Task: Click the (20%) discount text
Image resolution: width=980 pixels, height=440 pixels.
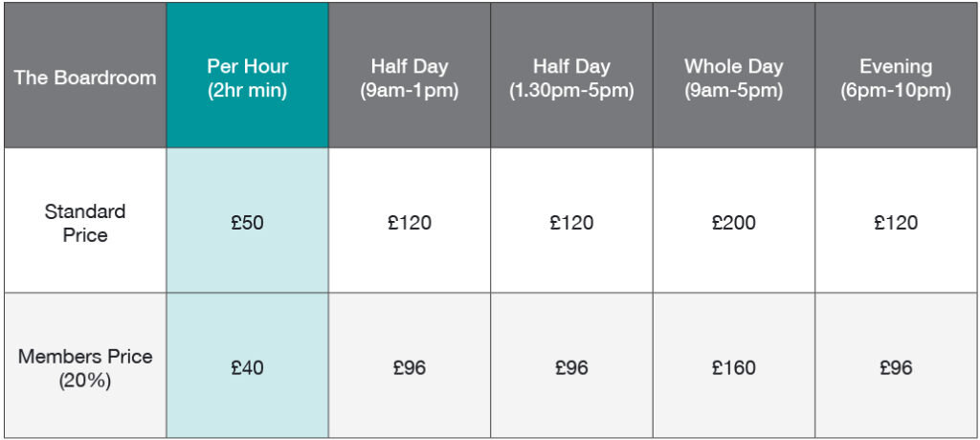Action: coord(85,381)
